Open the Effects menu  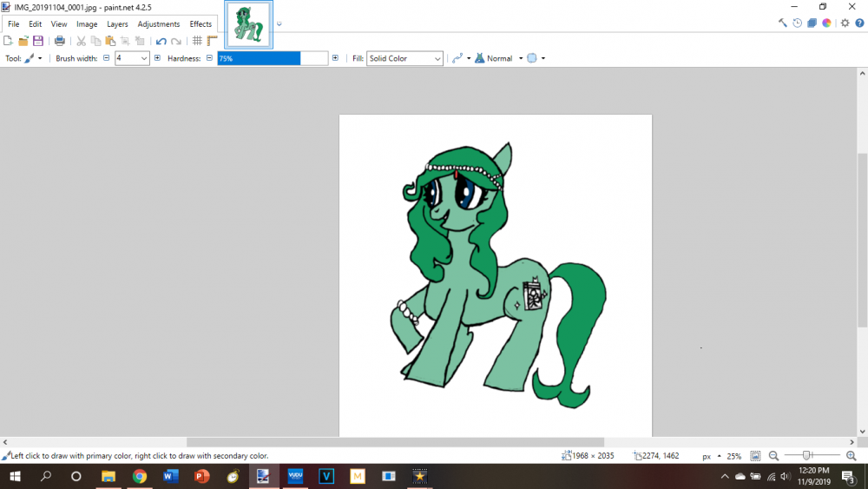click(x=201, y=23)
